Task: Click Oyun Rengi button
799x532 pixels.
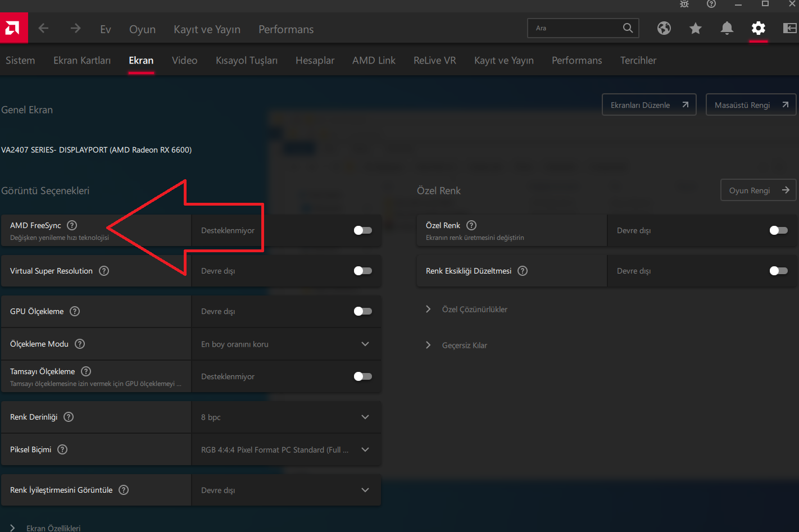Action: (x=759, y=190)
